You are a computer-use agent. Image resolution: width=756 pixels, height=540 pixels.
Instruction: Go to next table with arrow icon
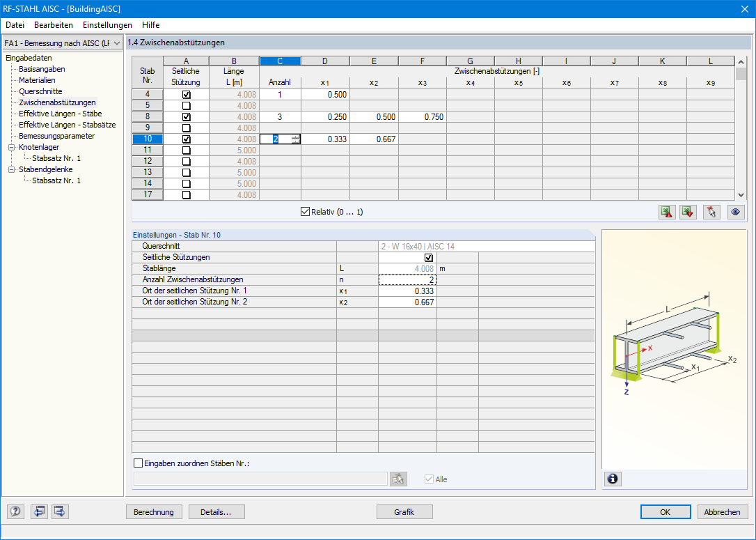61,511
